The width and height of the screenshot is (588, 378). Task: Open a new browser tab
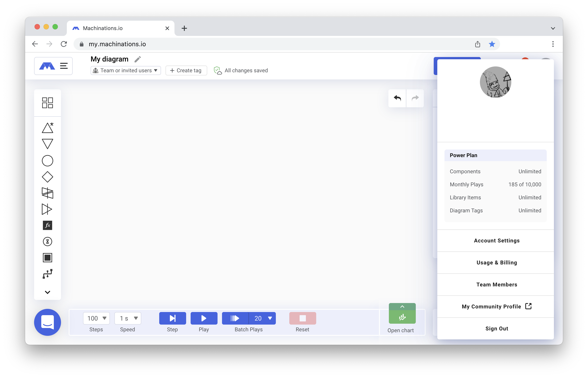click(x=184, y=28)
